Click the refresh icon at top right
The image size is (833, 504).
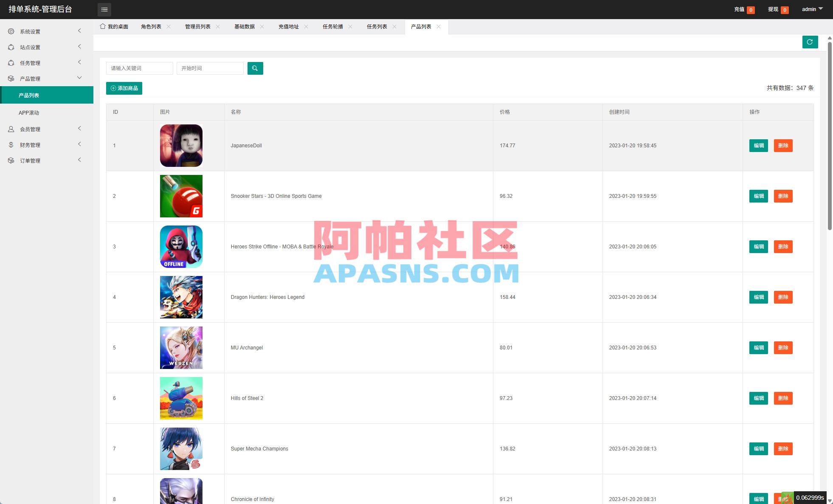810,42
